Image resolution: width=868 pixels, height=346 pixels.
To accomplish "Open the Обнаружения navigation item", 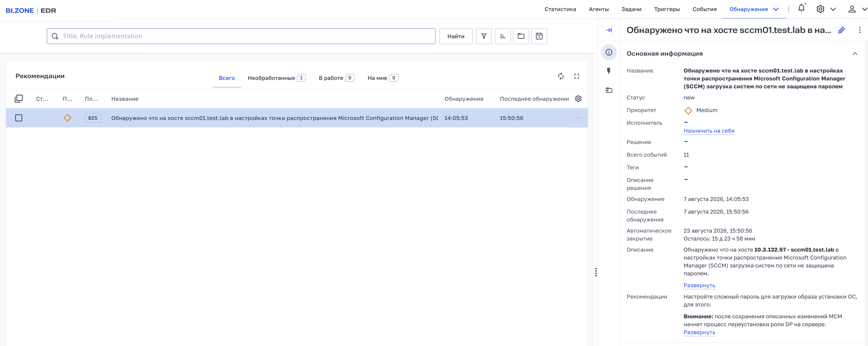I will point(748,9).
